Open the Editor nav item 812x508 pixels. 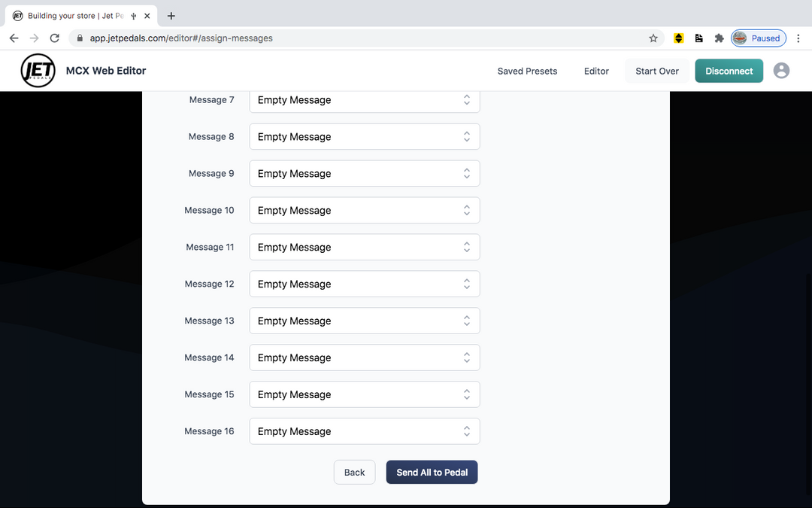(596, 71)
